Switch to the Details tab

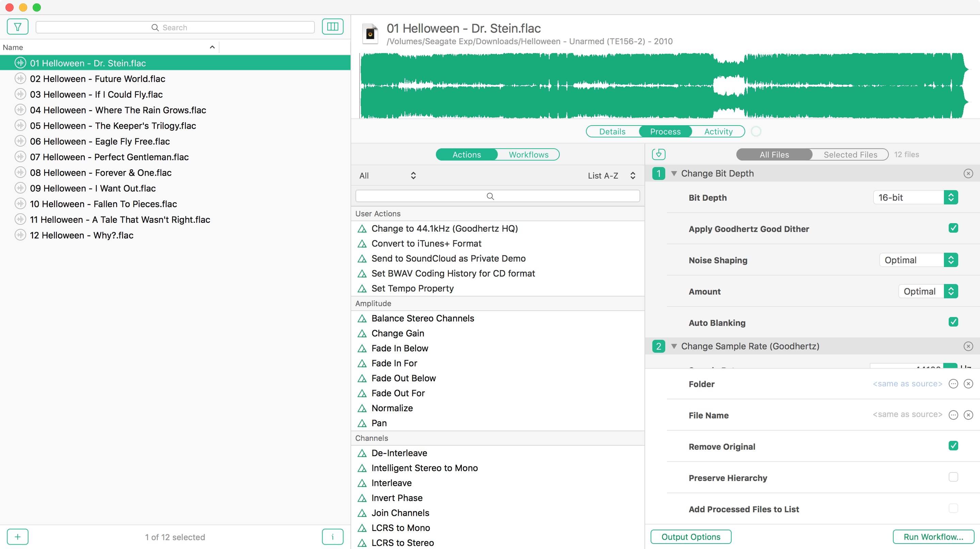coord(612,132)
